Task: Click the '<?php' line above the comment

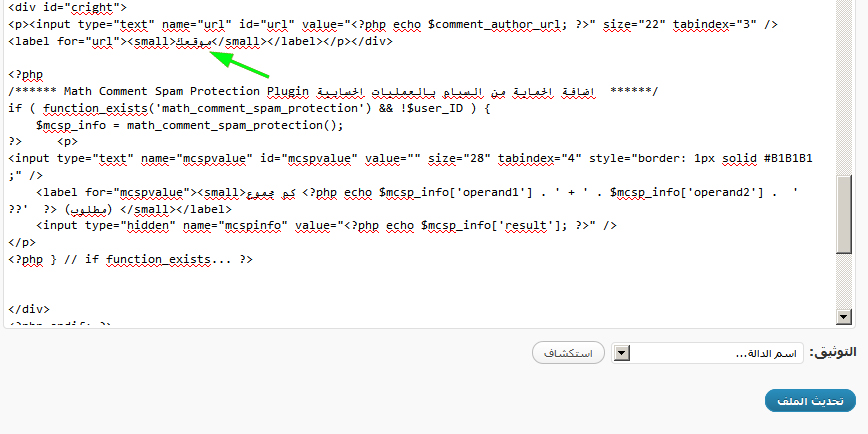Action: point(25,75)
